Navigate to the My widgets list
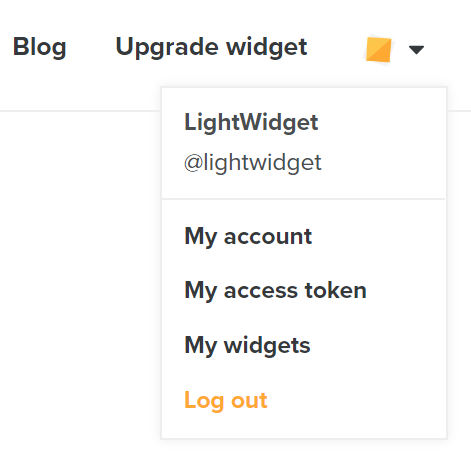The height and width of the screenshot is (461, 471). (x=247, y=346)
